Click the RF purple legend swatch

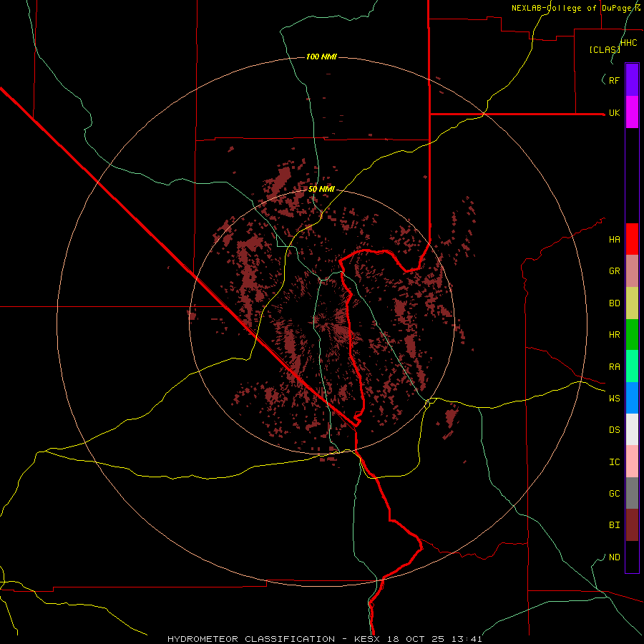point(632,80)
